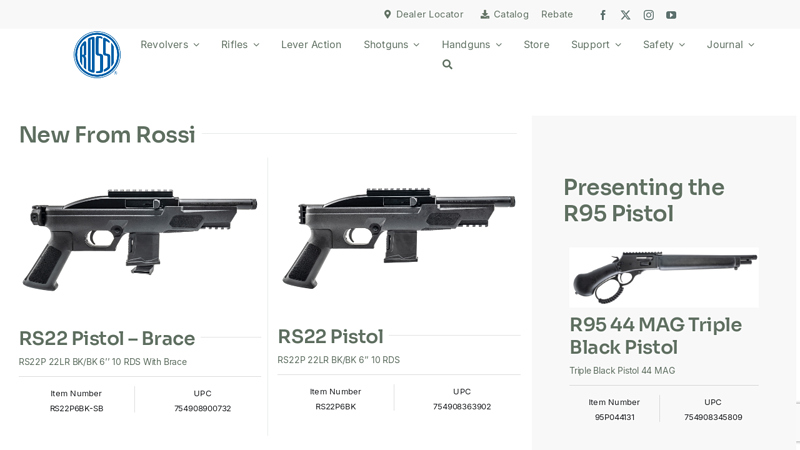800x450 pixels.
Task: Open the YouTube icon
Action: (671, 15)
